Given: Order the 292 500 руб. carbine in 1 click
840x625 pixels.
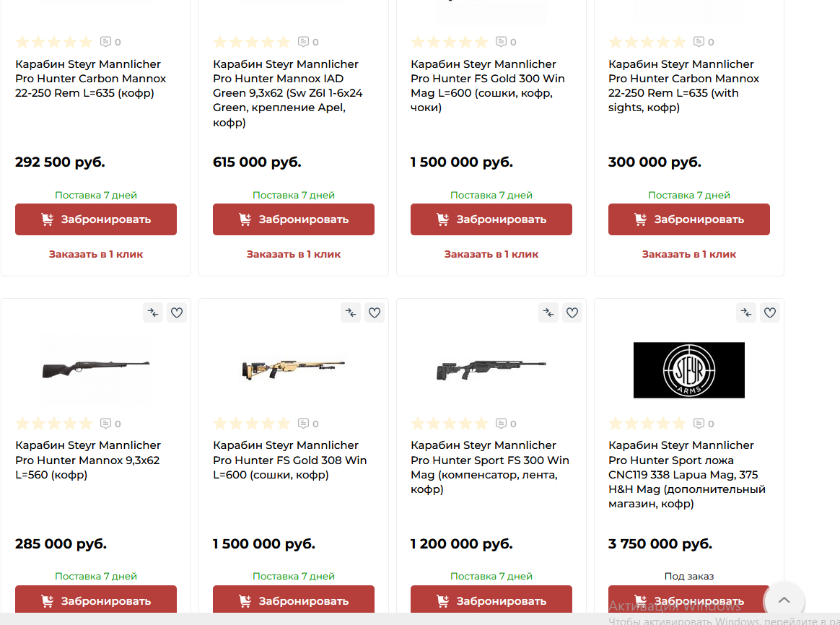Looking at the screenshot, I should [x=96, y=254].
